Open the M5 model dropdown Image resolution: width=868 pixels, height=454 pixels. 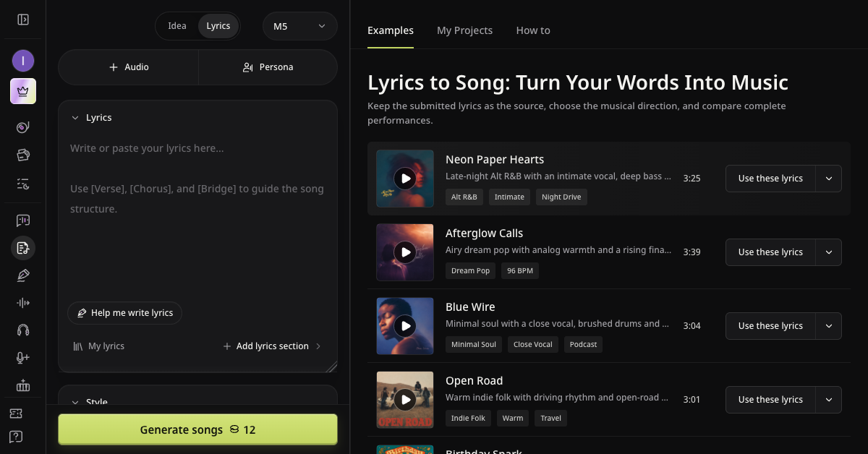click(300, 26)
